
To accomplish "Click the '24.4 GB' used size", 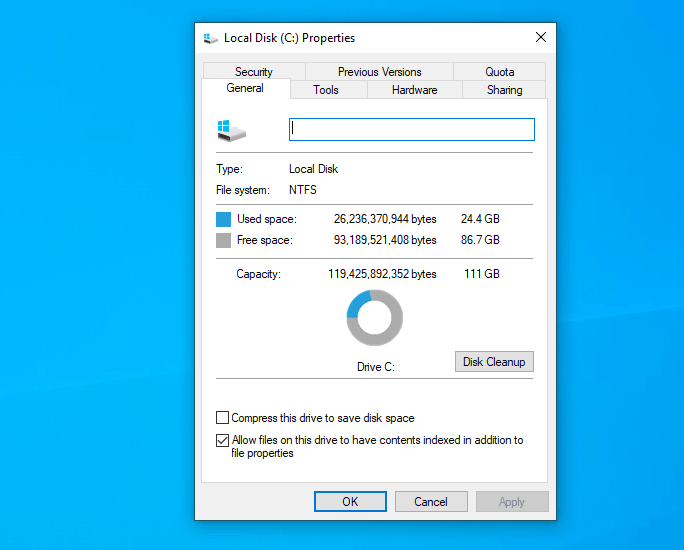I will (480, 219).
